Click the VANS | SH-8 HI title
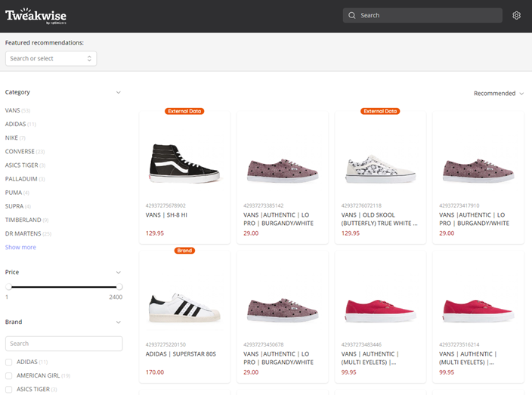This screenshot has width=532, height=395. click(x=166, y=215)
